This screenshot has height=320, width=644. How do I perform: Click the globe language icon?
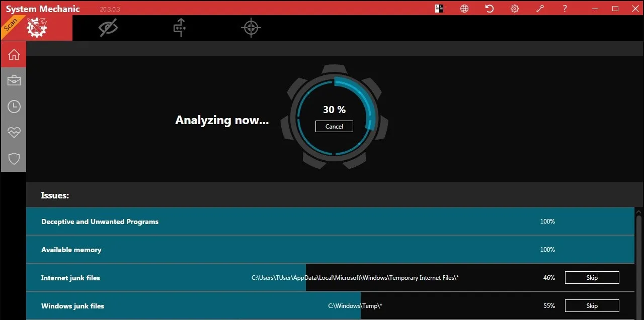[464, 9]
